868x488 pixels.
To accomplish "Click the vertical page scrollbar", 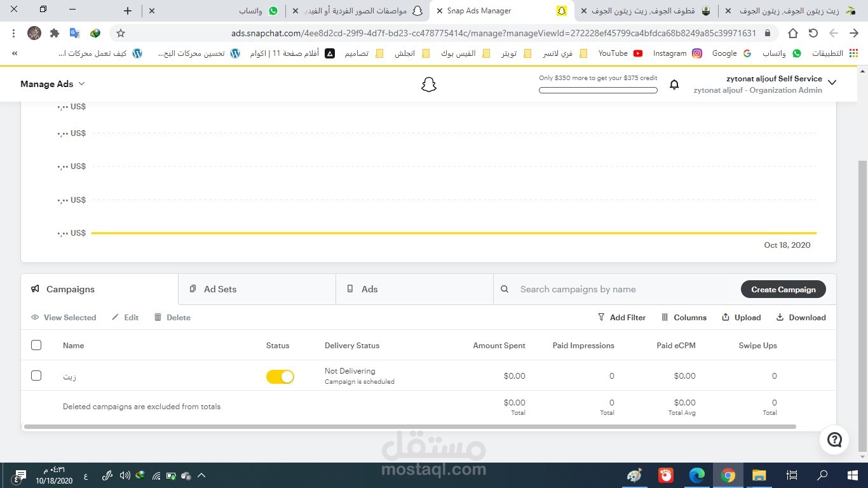I will pos(862,306).
